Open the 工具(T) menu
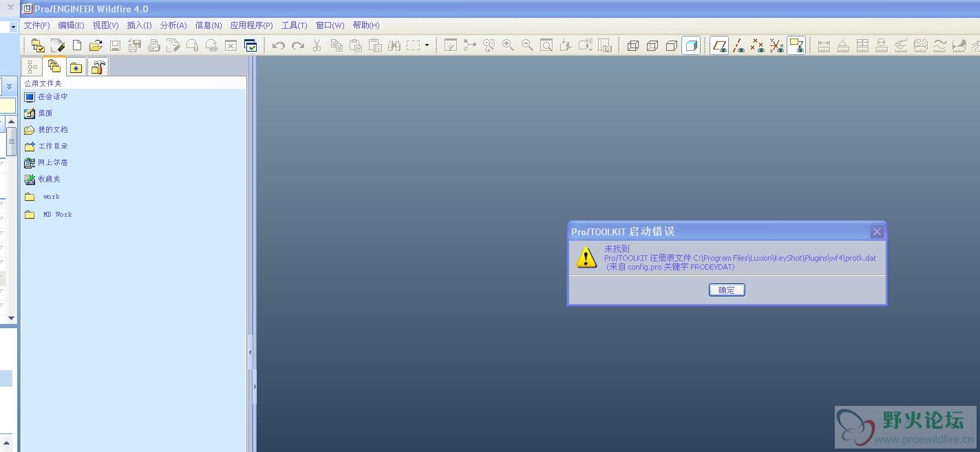This screenshot has width=980, height=452. [294, 25]
